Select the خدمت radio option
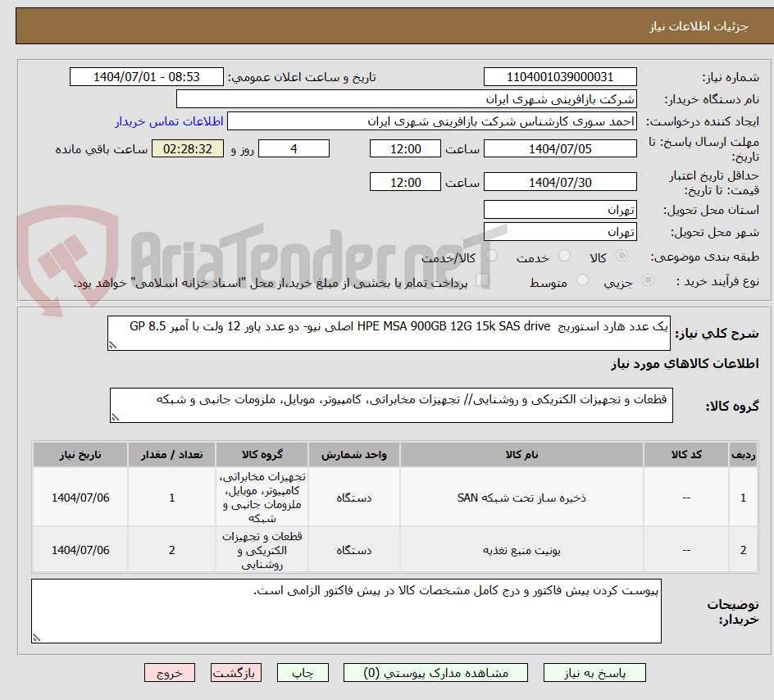 [563, 257]
